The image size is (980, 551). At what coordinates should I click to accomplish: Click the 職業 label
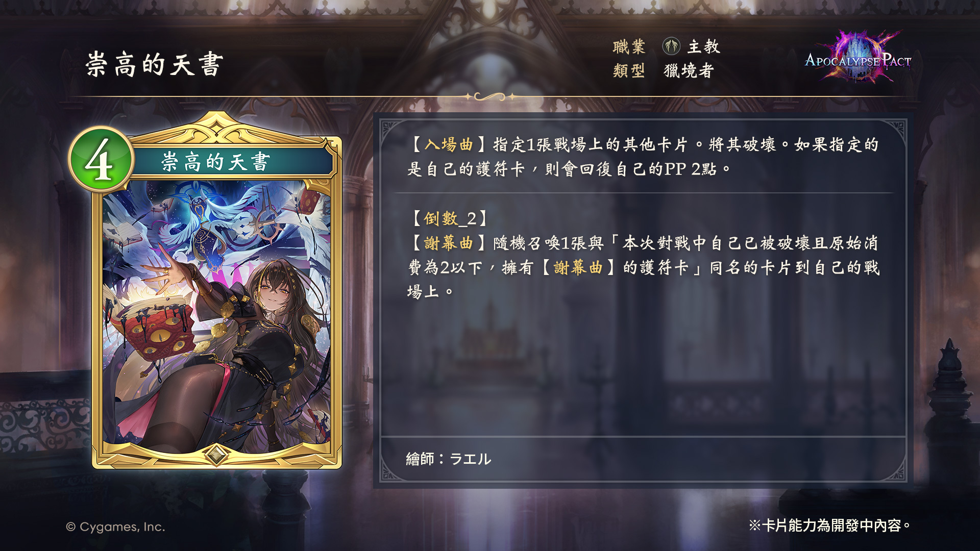[x=629, y=46]
